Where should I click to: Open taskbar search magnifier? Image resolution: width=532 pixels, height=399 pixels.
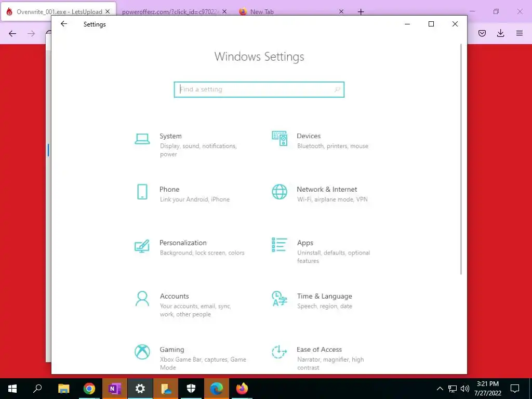37,389
